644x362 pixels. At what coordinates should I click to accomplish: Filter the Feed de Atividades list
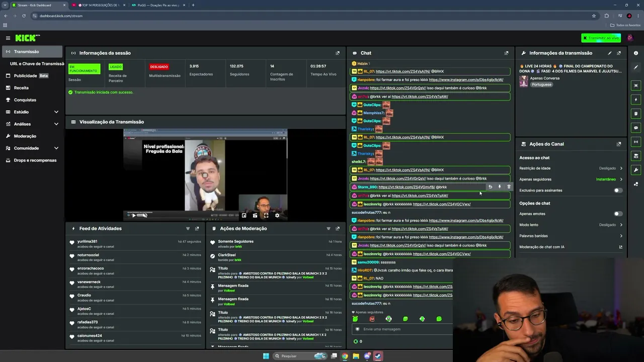click(188, 228)
